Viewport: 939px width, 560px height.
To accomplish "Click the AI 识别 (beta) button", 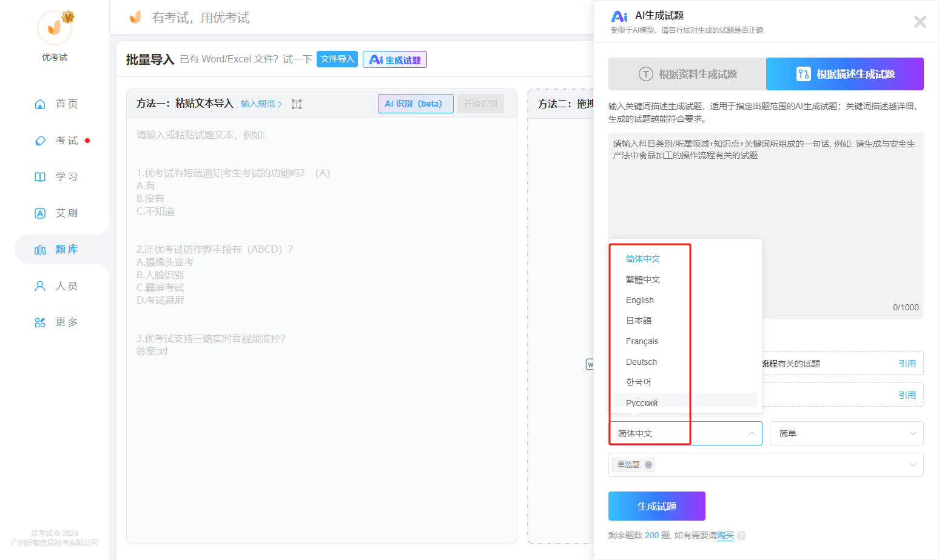I will click(x=416, y=104).
